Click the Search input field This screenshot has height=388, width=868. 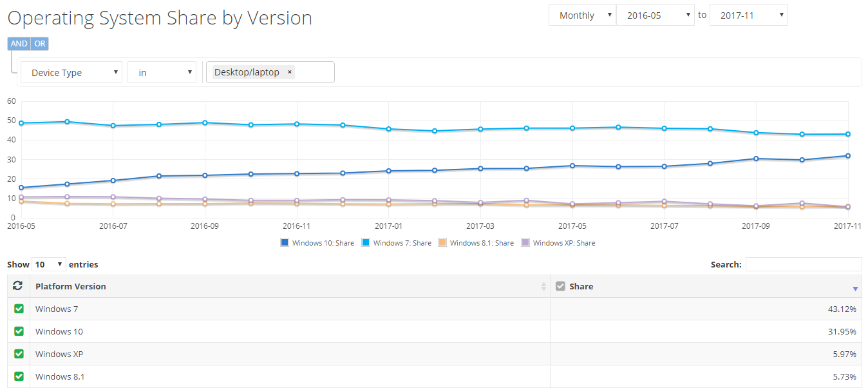pyautogui.click(x=803, y=264)
